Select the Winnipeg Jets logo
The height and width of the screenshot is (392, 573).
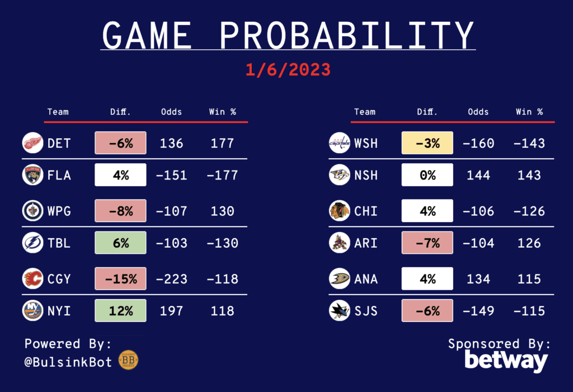[32, 211]
